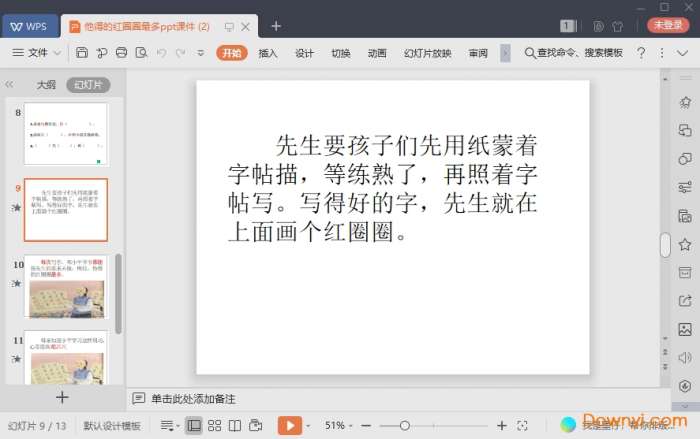Click the skin shirt icon in title bar
Viewport: 700px width, 439px height.
(x=618, y=26)
